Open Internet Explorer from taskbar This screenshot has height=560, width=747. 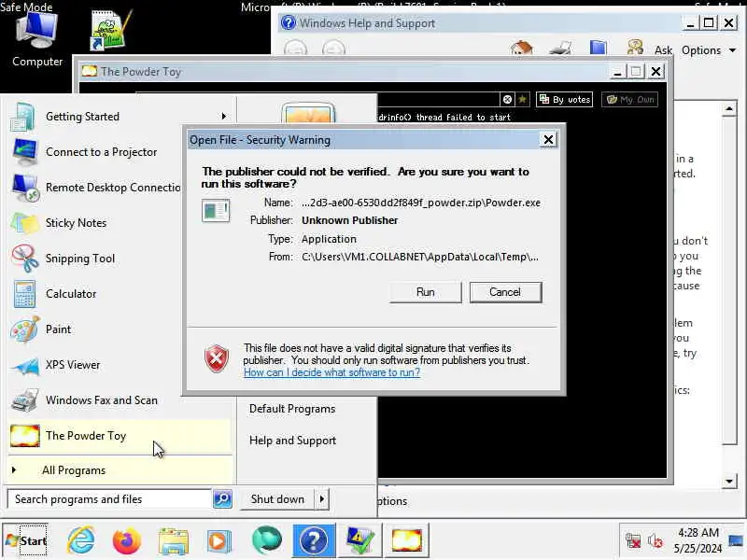(x=81, y=540)
